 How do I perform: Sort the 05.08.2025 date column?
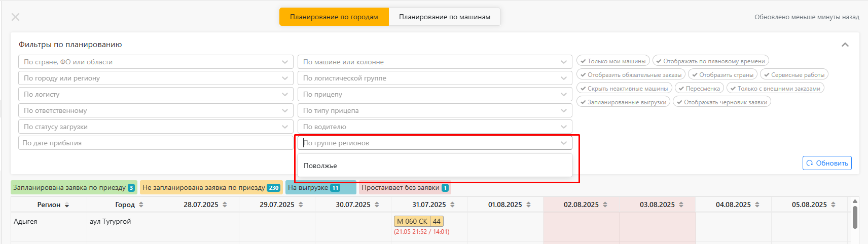(833, 205)
